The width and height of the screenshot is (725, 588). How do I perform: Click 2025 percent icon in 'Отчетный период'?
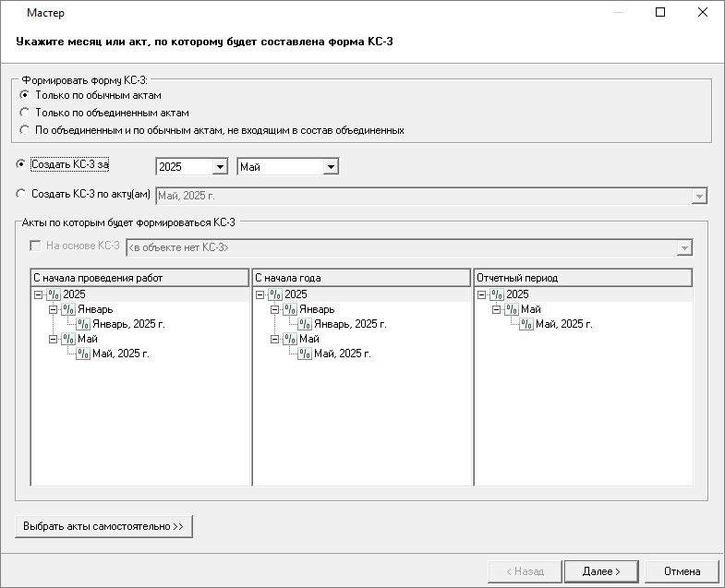(497, 294)
